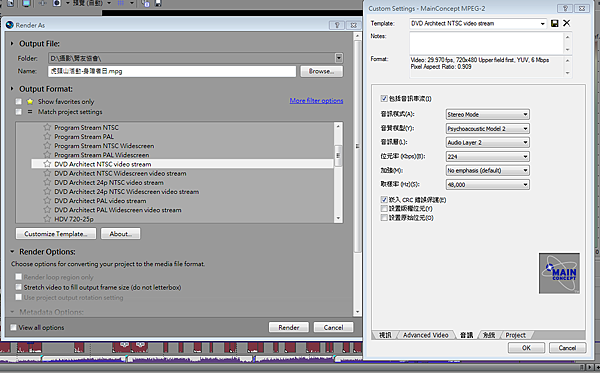This screenshot has height=373, width=600.
Task: Check the original bit checkbox
Action: click(x=384, y=218)
